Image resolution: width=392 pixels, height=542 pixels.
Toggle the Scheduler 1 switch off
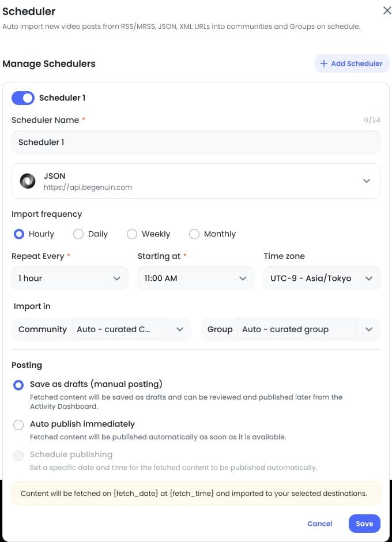pyautogui.click(x=23, y=98)
